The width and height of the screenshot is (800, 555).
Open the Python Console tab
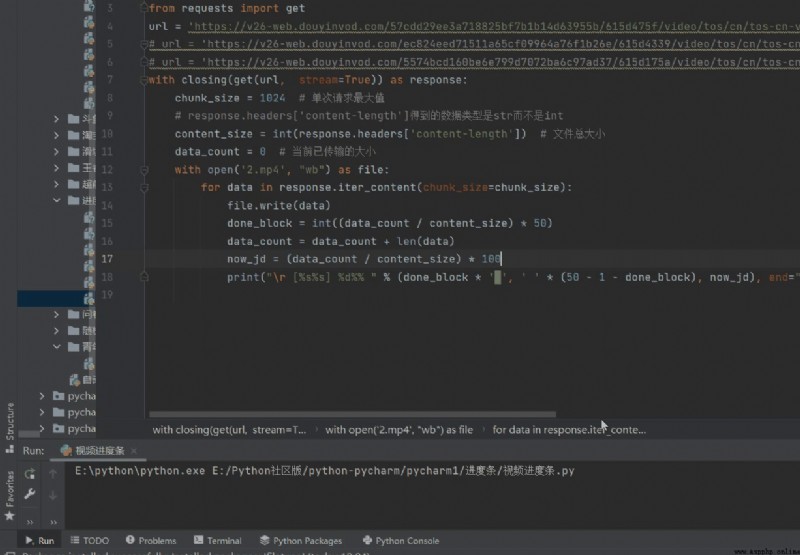click(401, 540)
